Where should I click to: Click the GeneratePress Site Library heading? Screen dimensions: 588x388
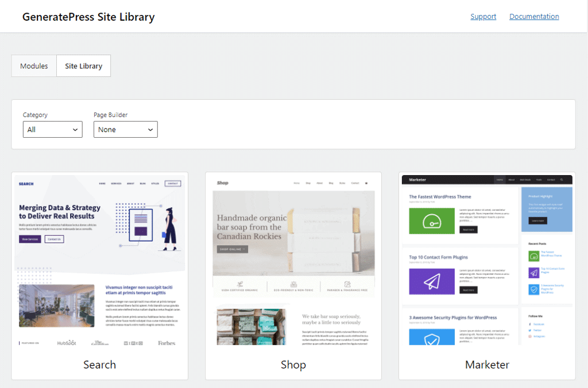88,17
